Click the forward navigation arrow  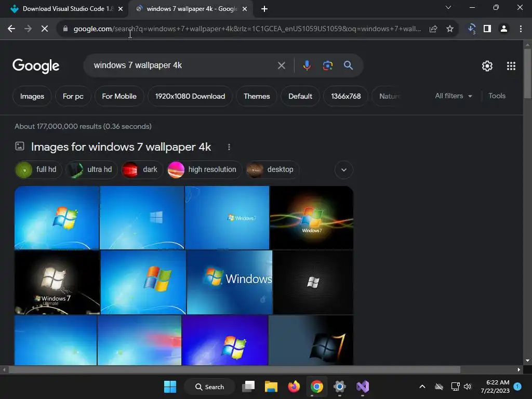pyautogui.click(x=28, y=29)
